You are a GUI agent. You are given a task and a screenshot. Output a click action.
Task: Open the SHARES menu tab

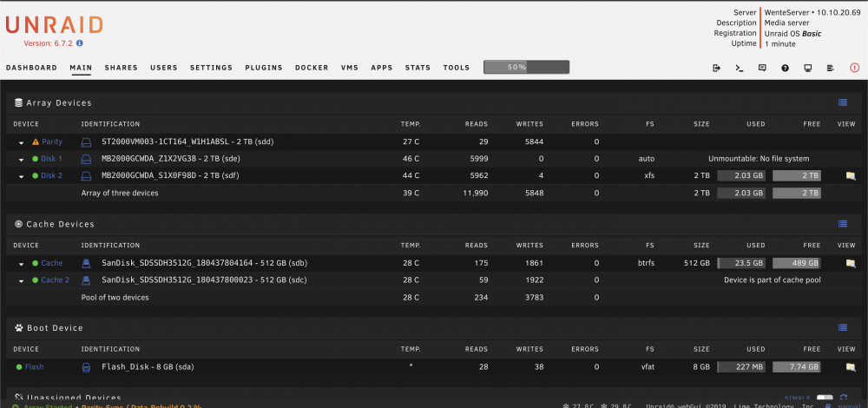point(122,68)
